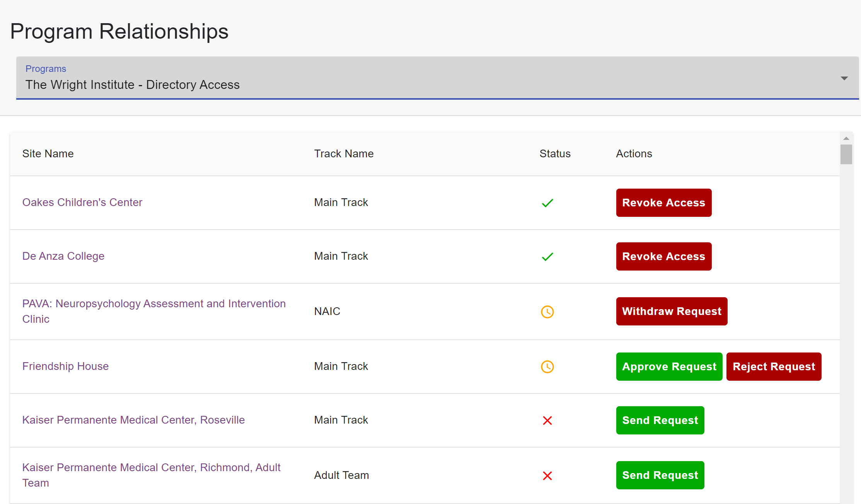Approve request for Friendship House
This screenshot has width=861, height=504.
point(669,366)
